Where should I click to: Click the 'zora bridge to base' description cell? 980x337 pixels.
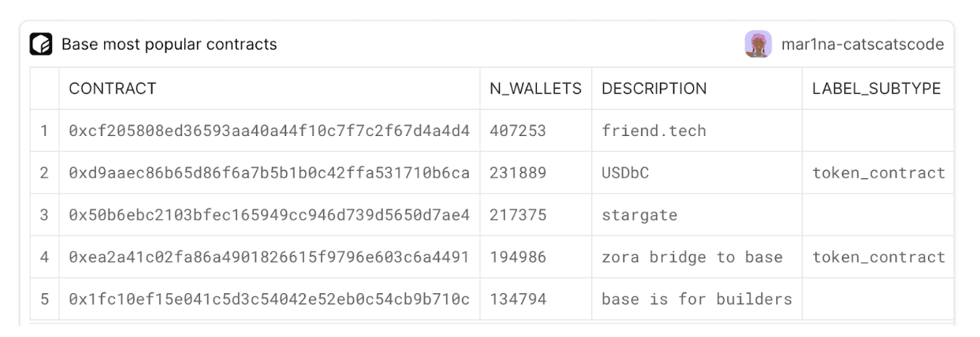pyautogui.click(x=697, y=258)
